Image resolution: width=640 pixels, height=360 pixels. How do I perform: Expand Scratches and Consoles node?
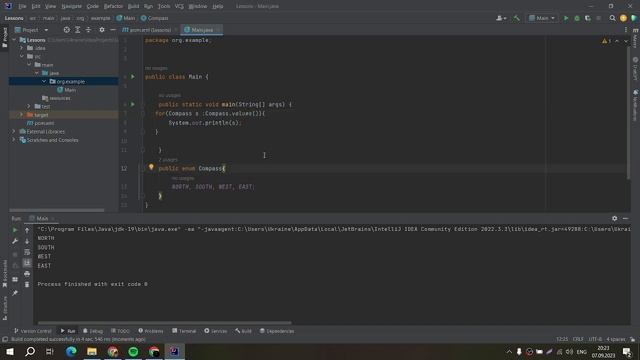(14, 140)
